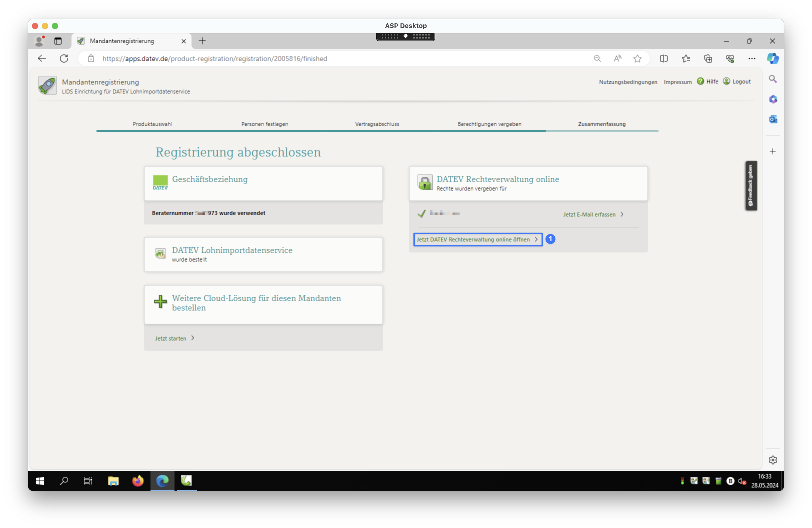The height and width of the screenshot is (528, 812).
Task: Open the Feedback geben side tab
Action: click(x=750, y=185)
